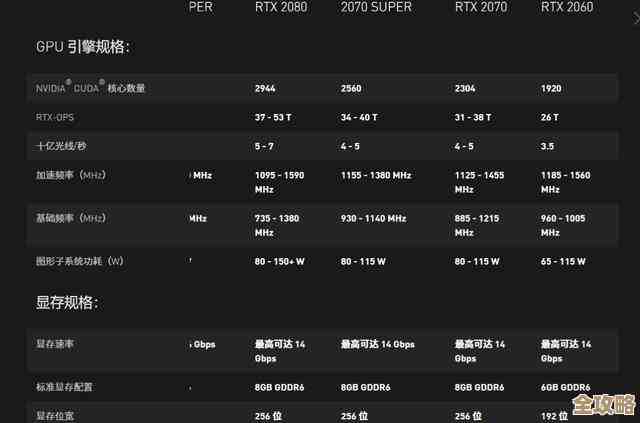Click the RTX-OPS row label

[56, 117]
